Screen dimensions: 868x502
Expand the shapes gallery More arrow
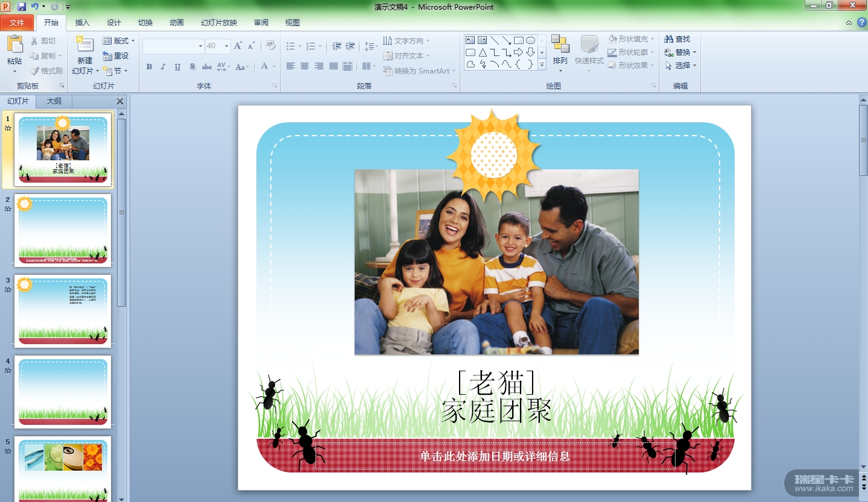542,64
